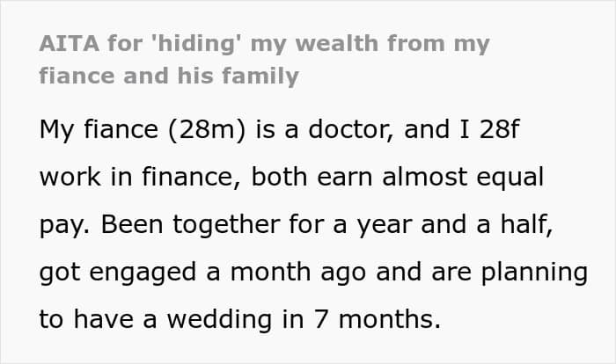Click the words 'Been together'
616x364 pixels.
click(191, 225)
